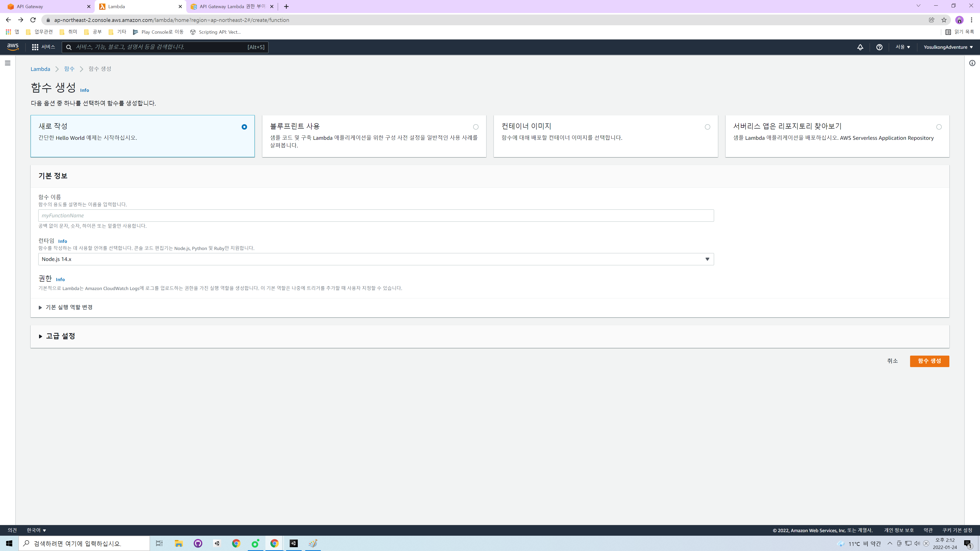The height and width of the screenshot is (551, 980).
Task: Select the 컨테이너 이미지 radio option
Action: click(707, 127)
